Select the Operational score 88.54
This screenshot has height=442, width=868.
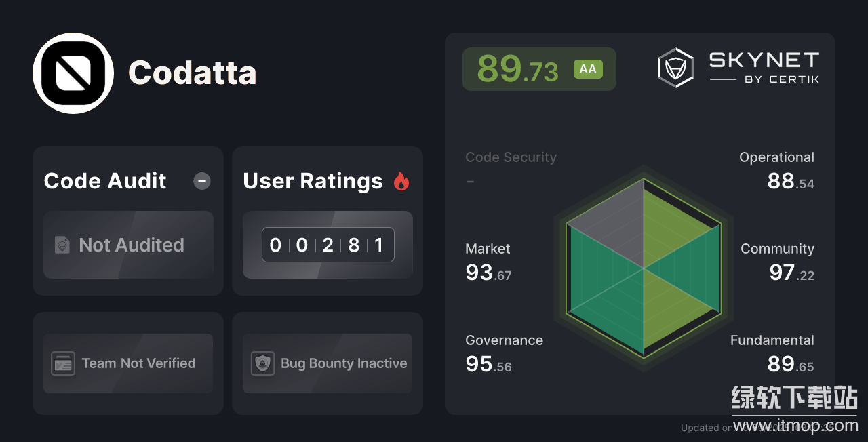790,181
